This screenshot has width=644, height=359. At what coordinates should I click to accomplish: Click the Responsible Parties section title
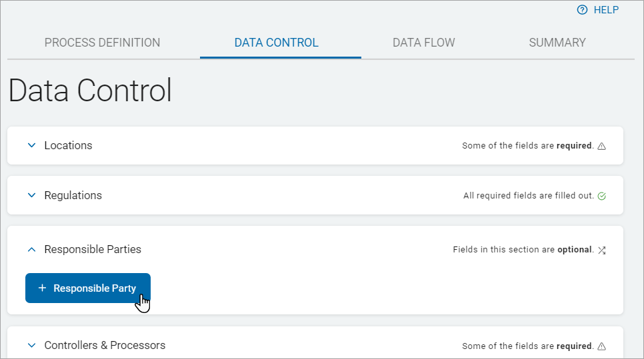[93, 249]
